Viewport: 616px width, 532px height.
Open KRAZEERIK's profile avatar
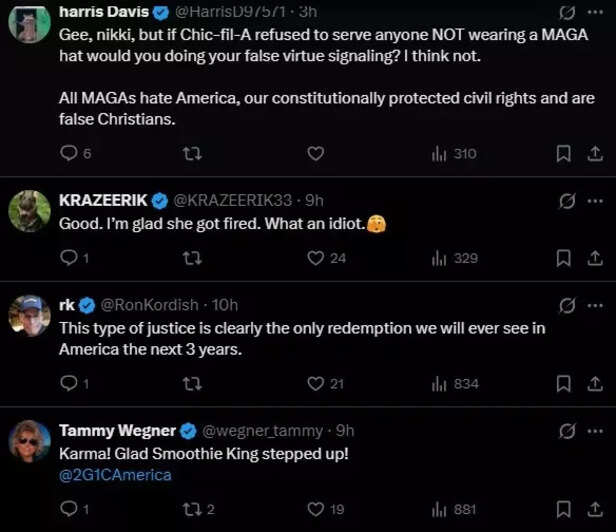[x=30, y=211]
